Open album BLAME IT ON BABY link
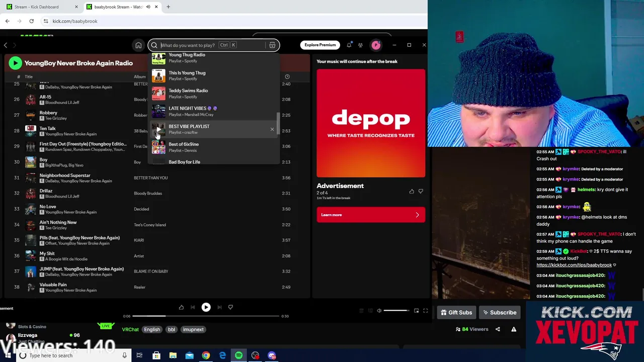The height and width of the screenshot is (362, 644). click(151, 271)
